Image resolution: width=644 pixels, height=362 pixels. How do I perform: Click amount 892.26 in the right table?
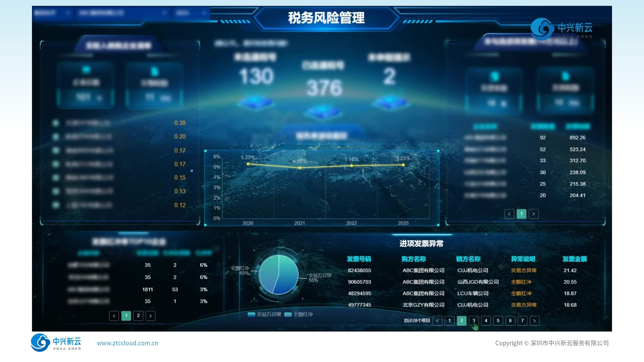click(x=577, y=137)
